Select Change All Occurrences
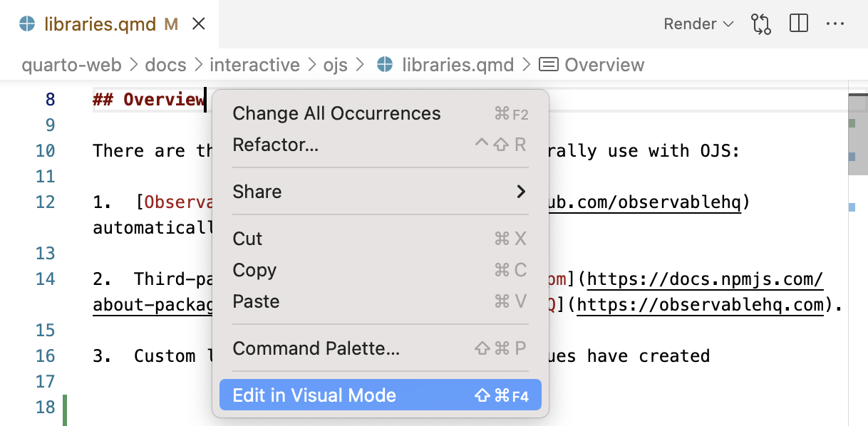This screenshot has width=868, height=426. pos(336,113)
